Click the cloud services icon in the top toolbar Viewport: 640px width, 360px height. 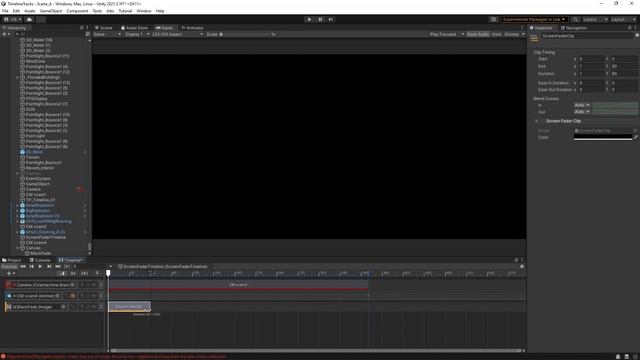coord(29,19)
